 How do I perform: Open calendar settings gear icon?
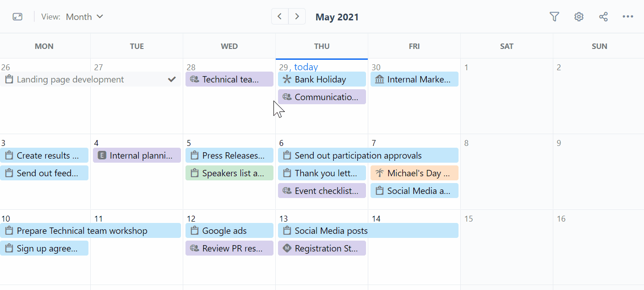[x=579, y=17]
